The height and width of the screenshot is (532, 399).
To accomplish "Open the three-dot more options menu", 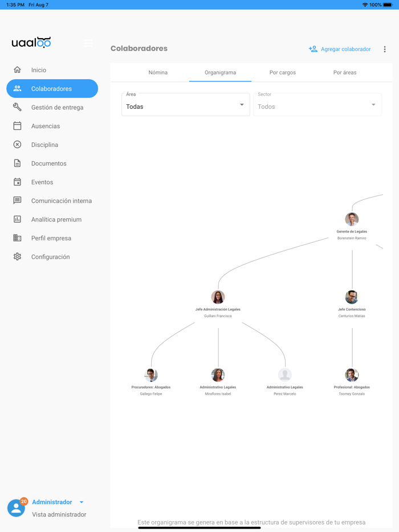I will pos(385,49).
